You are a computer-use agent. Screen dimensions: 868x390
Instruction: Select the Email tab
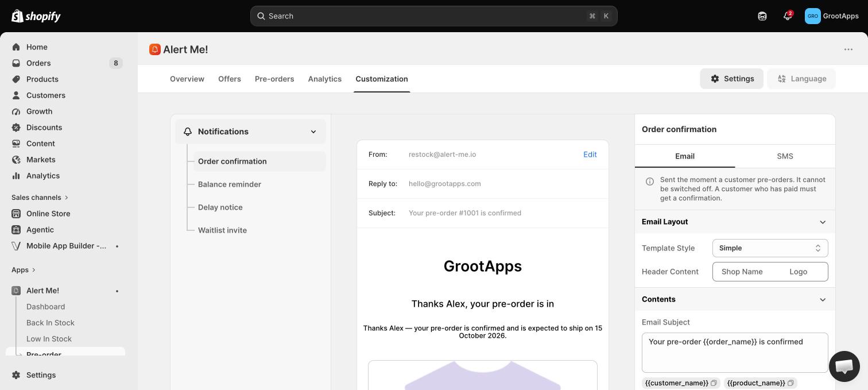pyautogui.click(x=685, y=156)
